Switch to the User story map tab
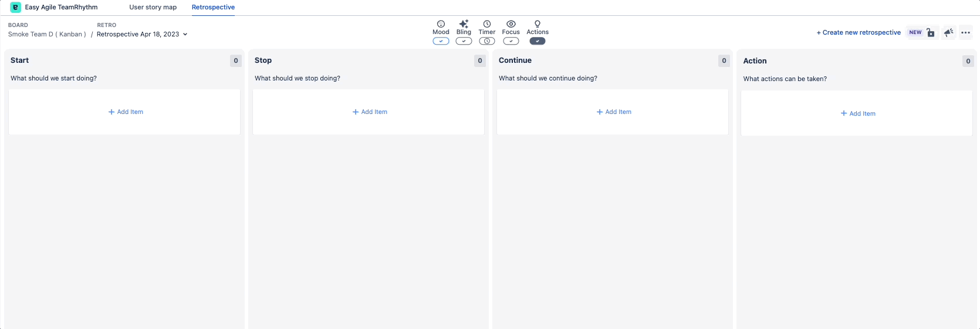Viewport: 980px width, 329px height. [x=153, y=7]
